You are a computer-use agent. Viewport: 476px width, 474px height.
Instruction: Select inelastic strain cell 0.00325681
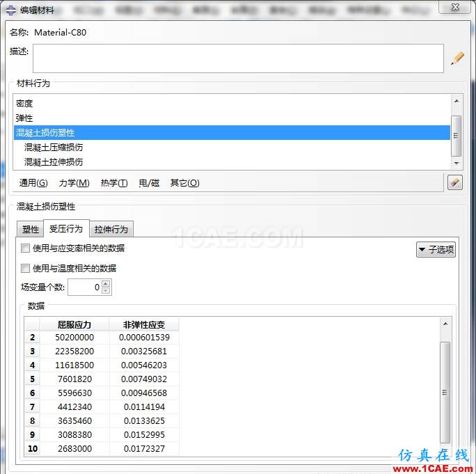[x=144, y=351]
